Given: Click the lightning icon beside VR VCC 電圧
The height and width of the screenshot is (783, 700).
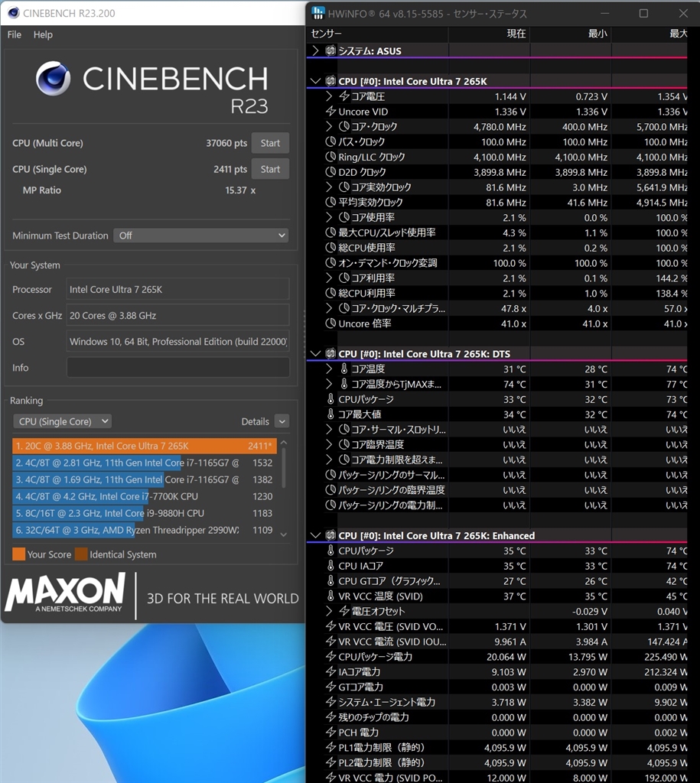Looking at the screenshot, I should 330,626.
